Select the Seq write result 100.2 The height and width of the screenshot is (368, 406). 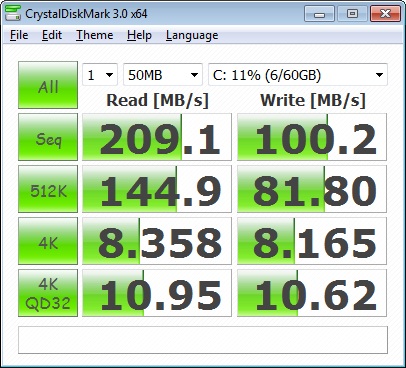pos(312,137)
